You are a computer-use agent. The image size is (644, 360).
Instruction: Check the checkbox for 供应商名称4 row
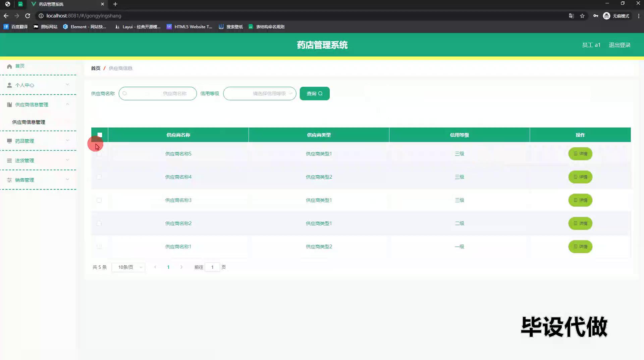(x=99, y=177)
